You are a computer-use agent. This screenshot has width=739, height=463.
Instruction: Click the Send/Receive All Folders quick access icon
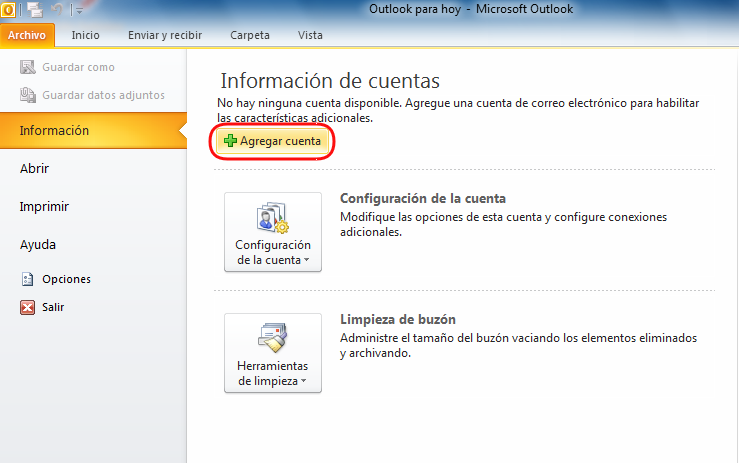[35, 10]
